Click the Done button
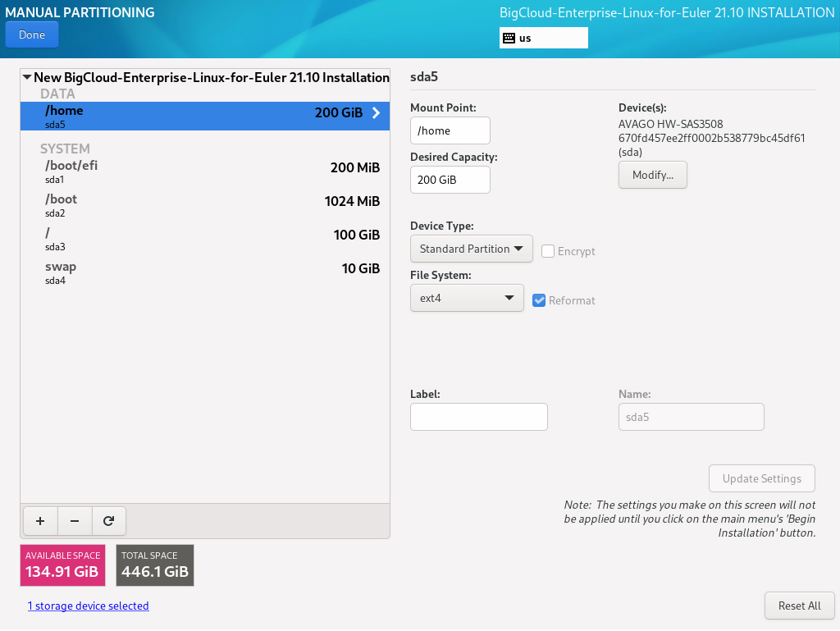Viewport: 840px width, 631px height. [32, 34]
